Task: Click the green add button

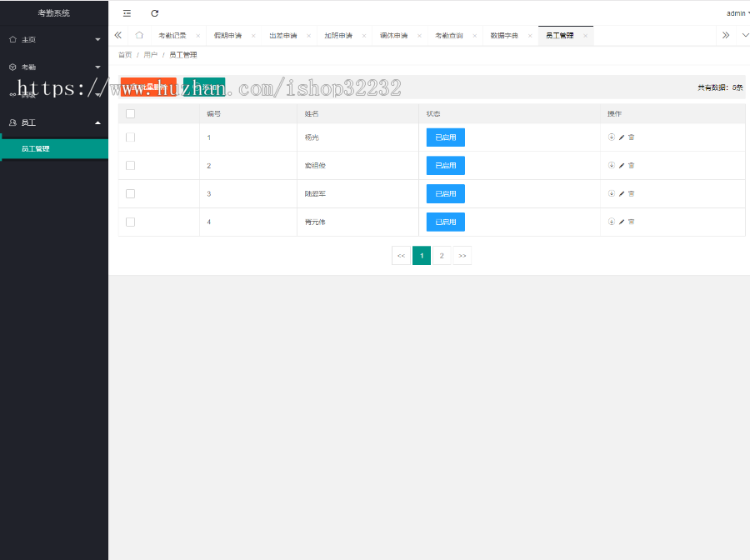Action: point(204,87)
